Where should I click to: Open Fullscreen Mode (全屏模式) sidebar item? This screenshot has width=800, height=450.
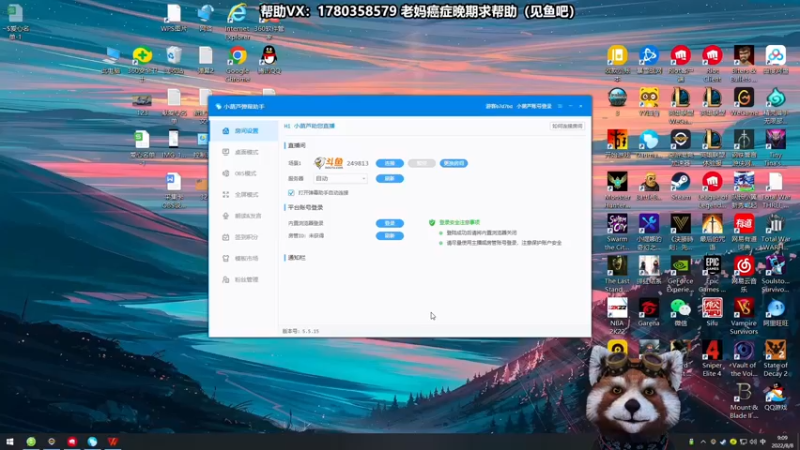tap(243, 195)
